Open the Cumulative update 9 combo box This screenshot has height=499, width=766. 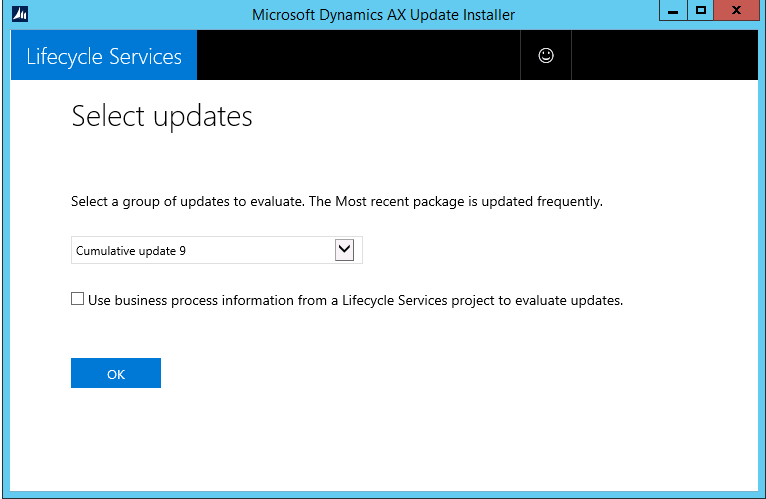click(217, 250)
